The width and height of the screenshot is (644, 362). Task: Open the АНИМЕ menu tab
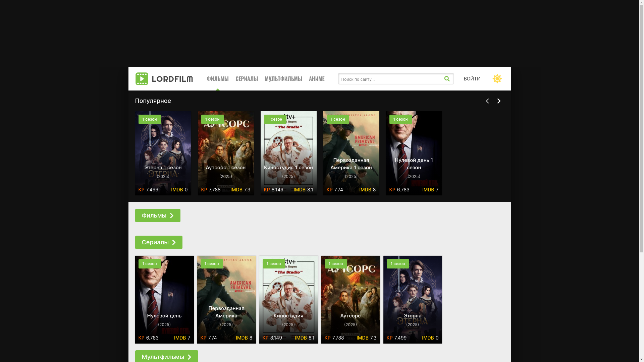317,79
